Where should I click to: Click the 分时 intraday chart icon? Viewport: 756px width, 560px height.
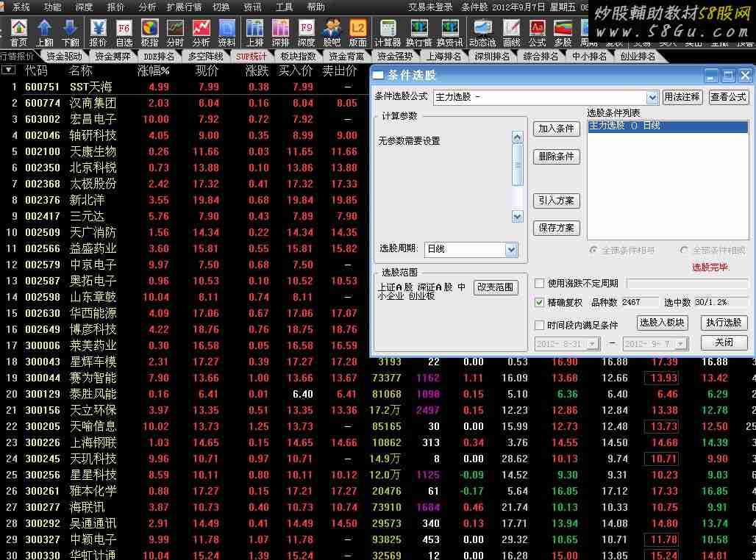pos(175,32)
